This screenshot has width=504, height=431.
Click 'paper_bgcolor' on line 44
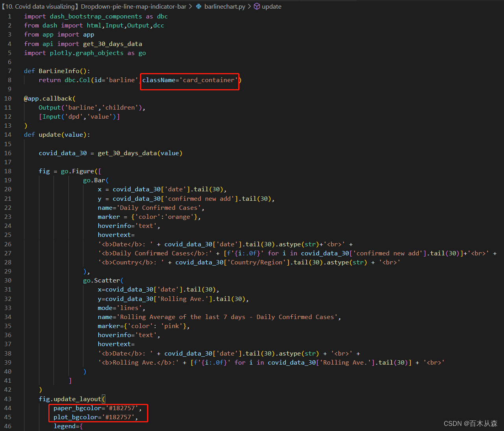pyautogui.click(x=77, y=408)
